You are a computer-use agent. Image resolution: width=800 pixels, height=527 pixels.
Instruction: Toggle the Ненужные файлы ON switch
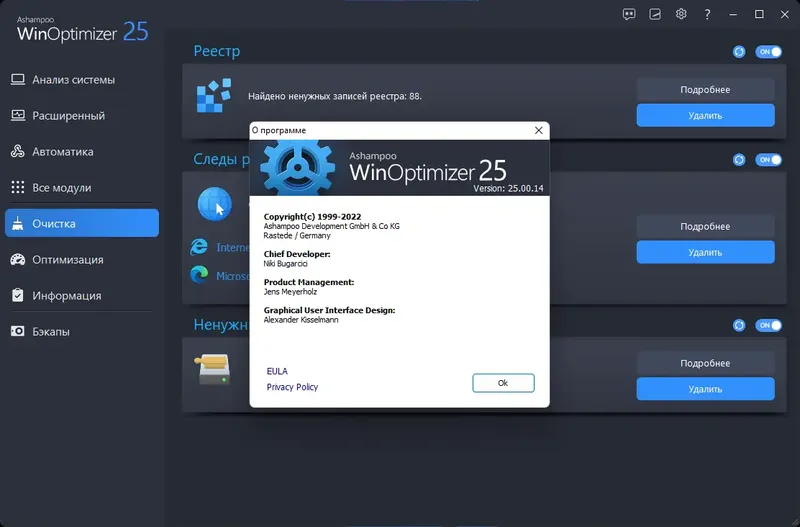point(768,325)
